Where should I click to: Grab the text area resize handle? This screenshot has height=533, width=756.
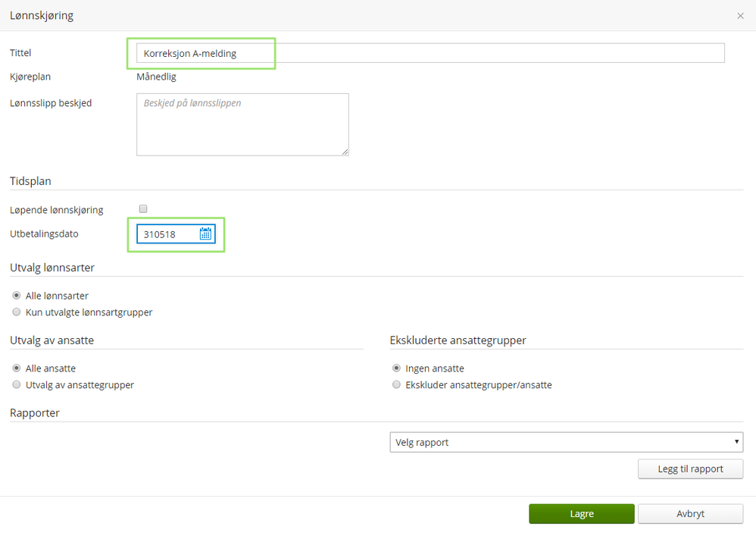345,152
